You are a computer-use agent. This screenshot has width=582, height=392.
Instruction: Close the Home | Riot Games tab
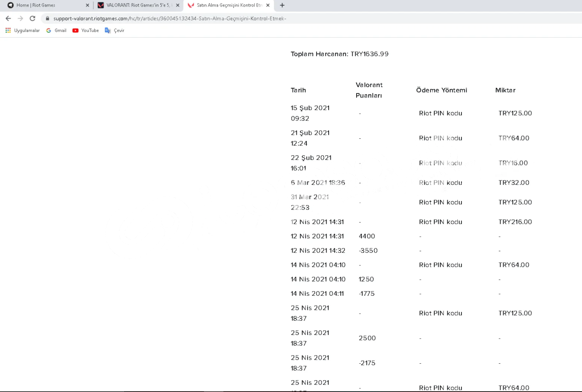coord(87,5)
